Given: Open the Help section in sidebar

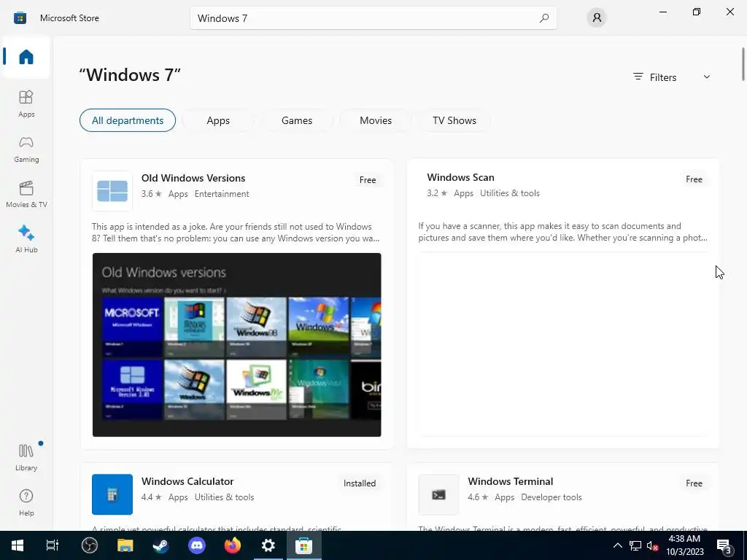Looking at the screenshot, I should pyautogui.click(x=26, y=502).
